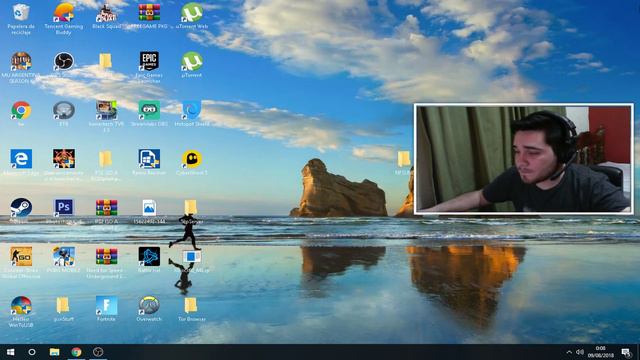Select the PS2 ISO WinRAR archive
This screenshot has height=360, width=640.
tap(106, 207)
